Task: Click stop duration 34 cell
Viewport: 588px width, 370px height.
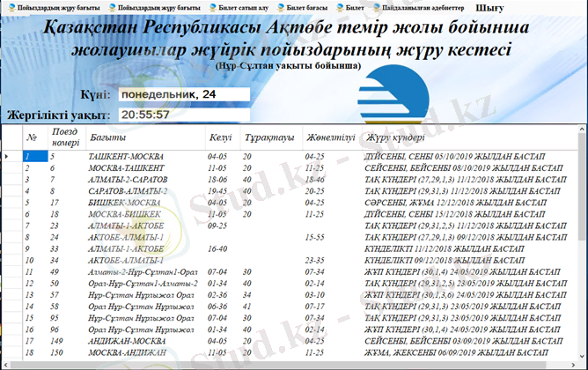Action: (271, 295)
